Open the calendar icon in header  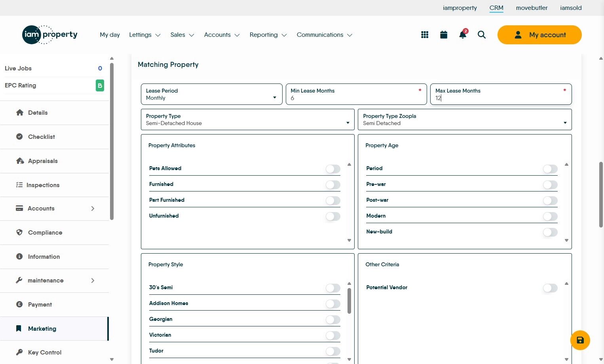pyautogui.click(x=444, y=35)
